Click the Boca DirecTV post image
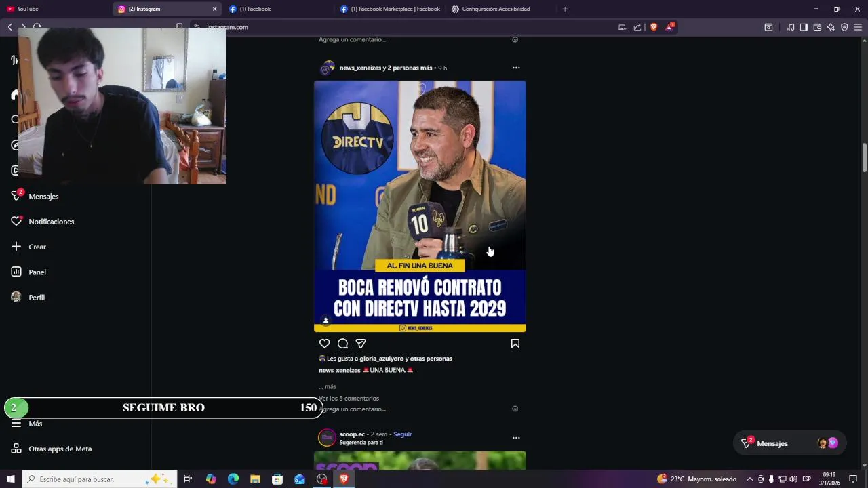868x488 pixels. pyautogui.click(x=420, y=207)
